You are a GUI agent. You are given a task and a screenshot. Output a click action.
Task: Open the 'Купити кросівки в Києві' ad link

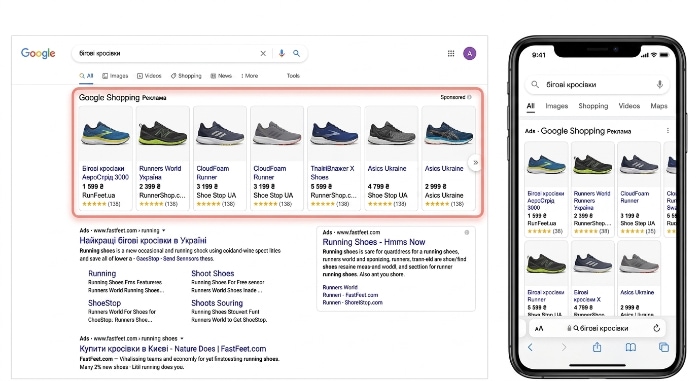(x=173, y=349)
